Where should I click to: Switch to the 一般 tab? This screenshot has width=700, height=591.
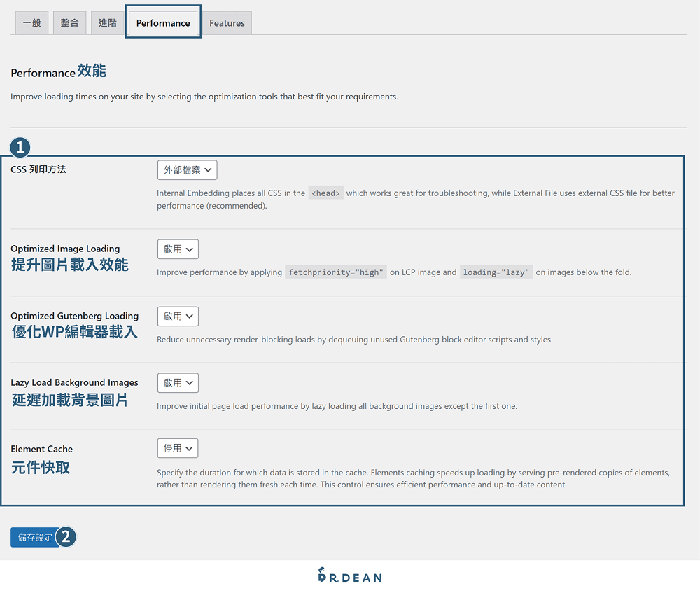point(31,22)
